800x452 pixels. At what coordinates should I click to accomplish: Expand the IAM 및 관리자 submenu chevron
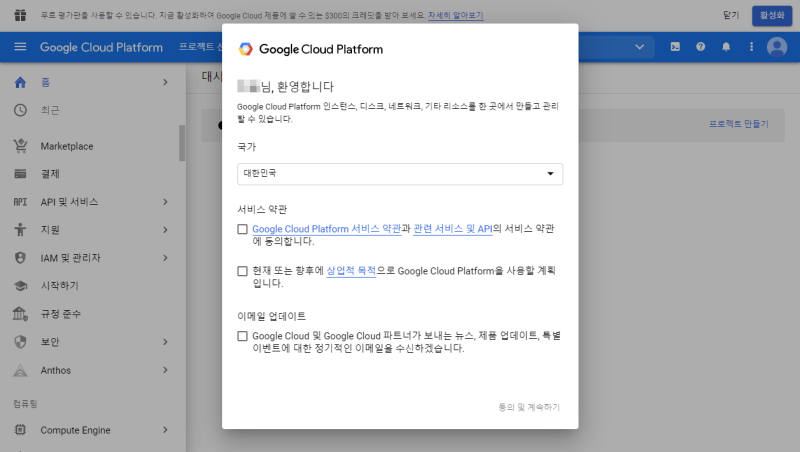[165, 258]
